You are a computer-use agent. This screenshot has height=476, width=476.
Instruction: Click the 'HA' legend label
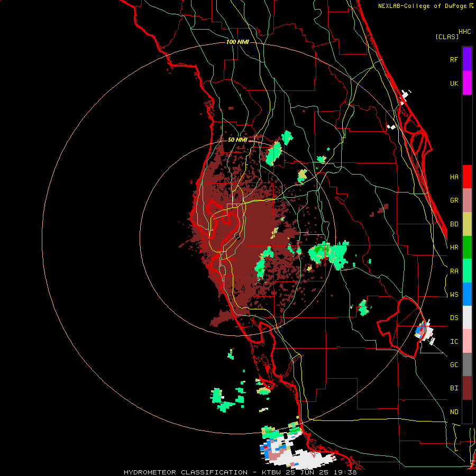tap(454, 177)
